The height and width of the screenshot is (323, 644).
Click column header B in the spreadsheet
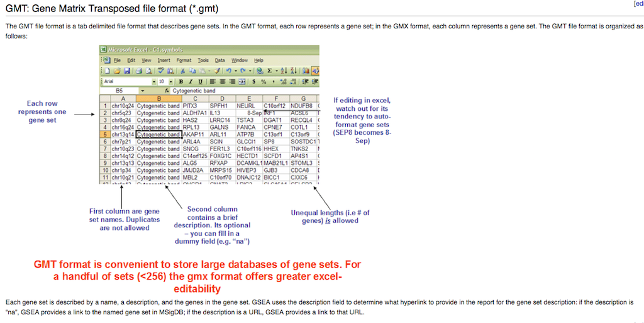click(x=158, y=99)
